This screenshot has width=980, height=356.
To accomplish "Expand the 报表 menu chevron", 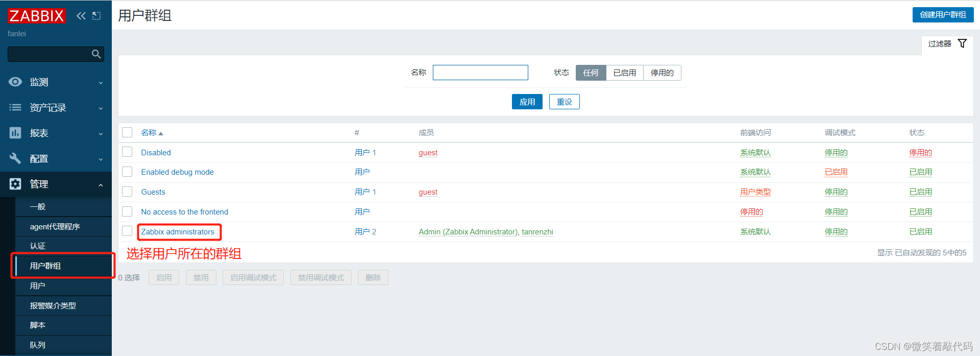I will (101, 134).
